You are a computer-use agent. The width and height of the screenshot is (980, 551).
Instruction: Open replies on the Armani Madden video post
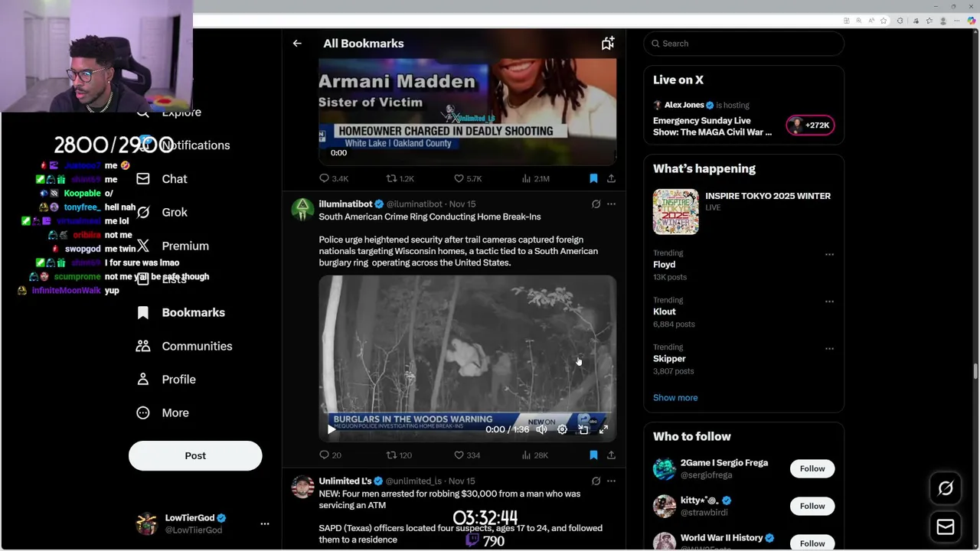[x=333, y=178]
